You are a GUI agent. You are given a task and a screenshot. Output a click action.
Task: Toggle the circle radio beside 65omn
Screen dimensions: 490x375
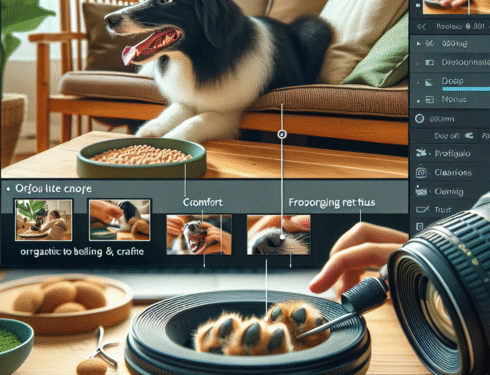[x=419, y=119]
